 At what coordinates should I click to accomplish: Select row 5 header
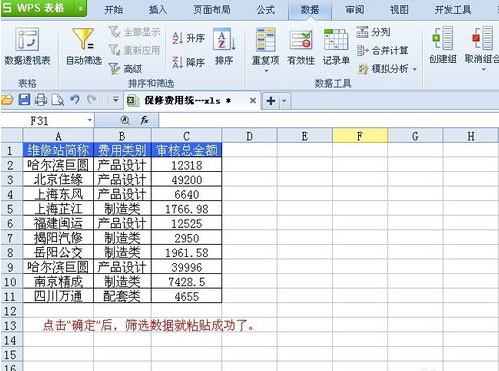11,209
